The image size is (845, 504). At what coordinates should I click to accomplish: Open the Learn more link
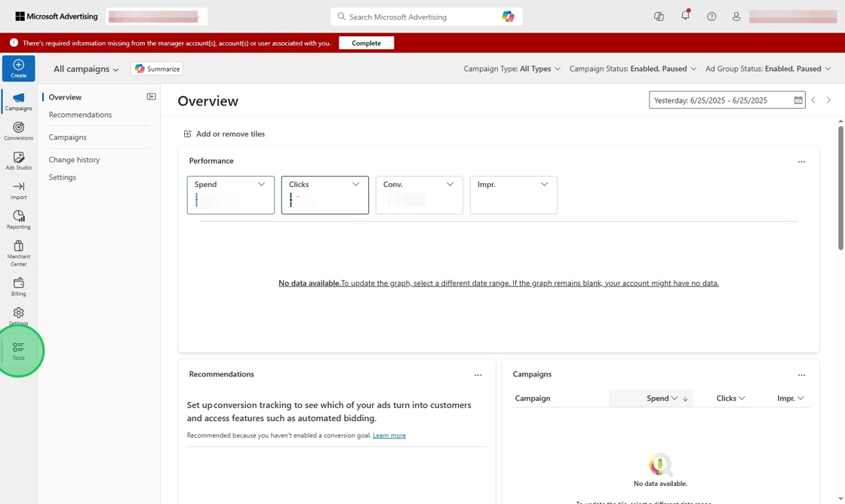click(x=389, y=435)
